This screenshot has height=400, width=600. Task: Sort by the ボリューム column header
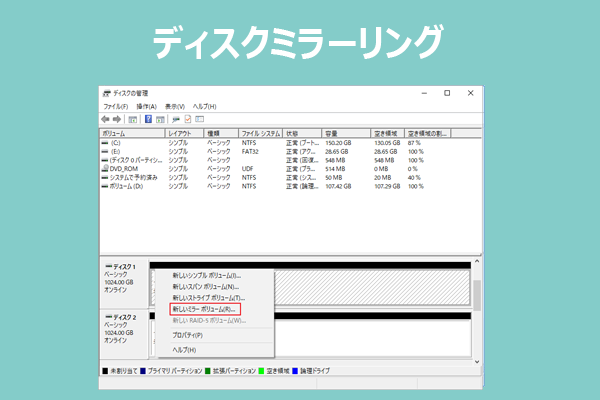(x=132, y=133)
